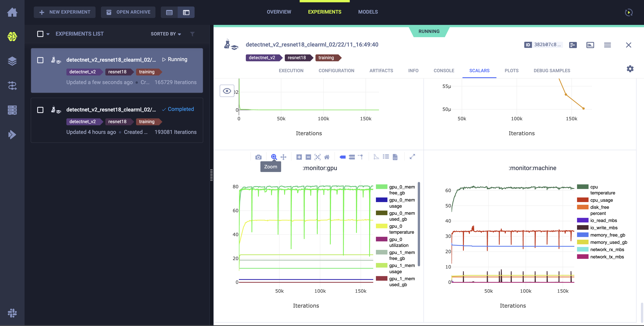Download plot JSON data icon
This screenshot has height=326, width=644.
click(x=395, y=157)
